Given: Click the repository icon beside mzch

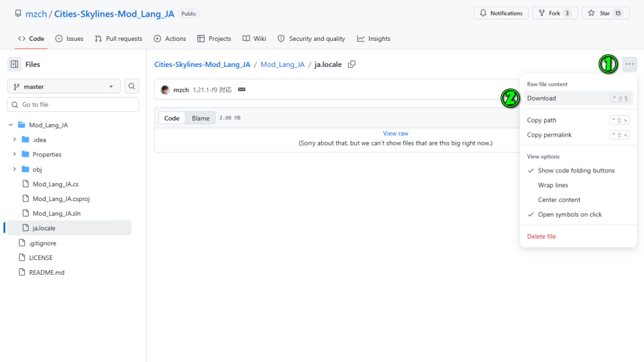Looking at the screenshot, I should point(18,13).
